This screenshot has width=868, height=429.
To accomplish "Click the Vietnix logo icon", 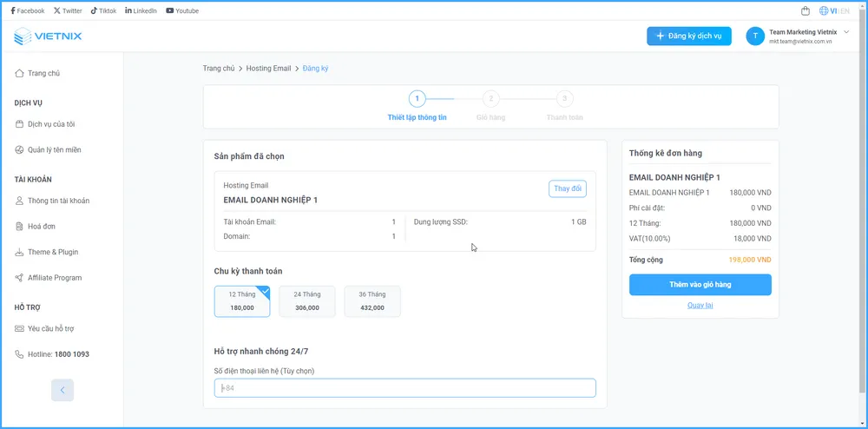I will (23, 36).
